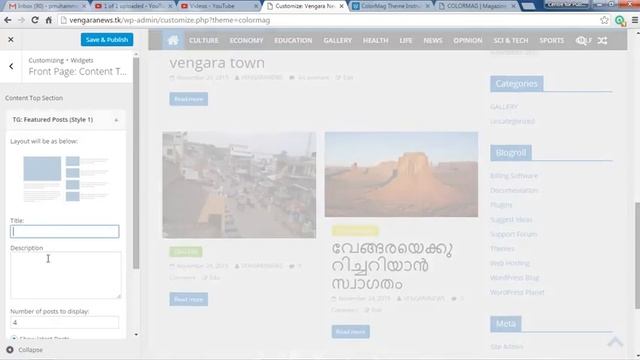The image size is (640, 360).
Task: Open the browser home page icon
Action: pyautogui.click(x=49, y=20)
